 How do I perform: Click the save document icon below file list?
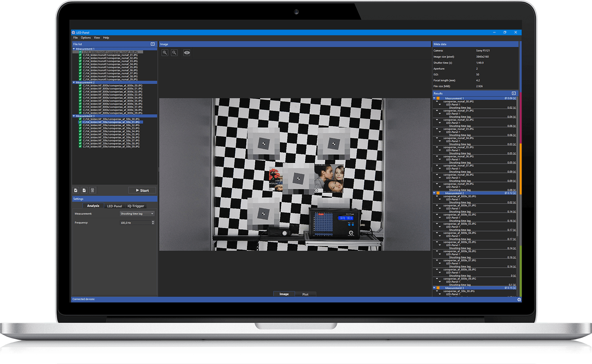pos(84,190)
